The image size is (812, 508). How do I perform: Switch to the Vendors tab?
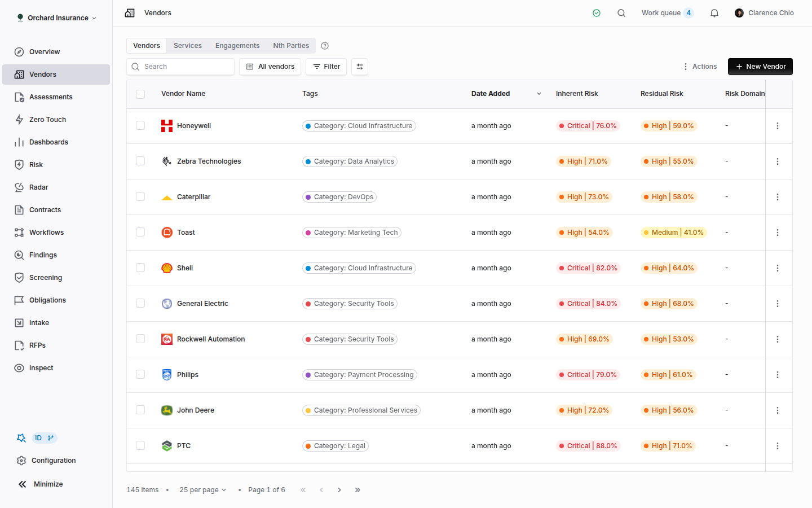pos(147,46)
